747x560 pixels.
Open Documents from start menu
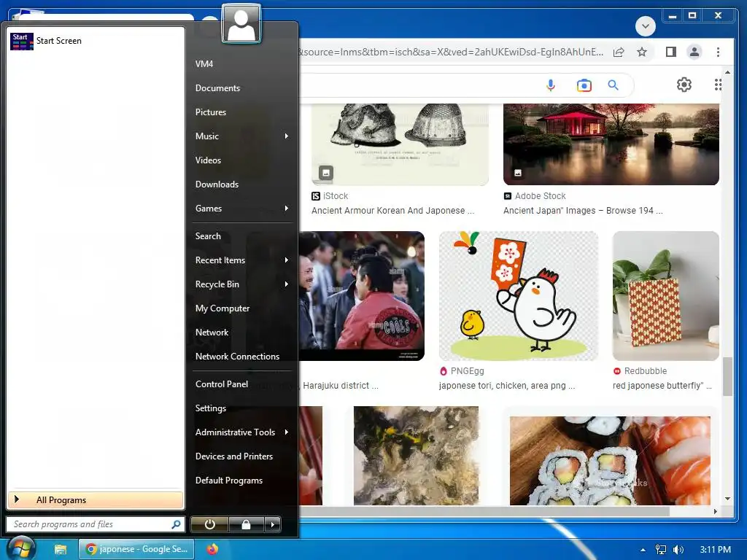coord(217,88)
